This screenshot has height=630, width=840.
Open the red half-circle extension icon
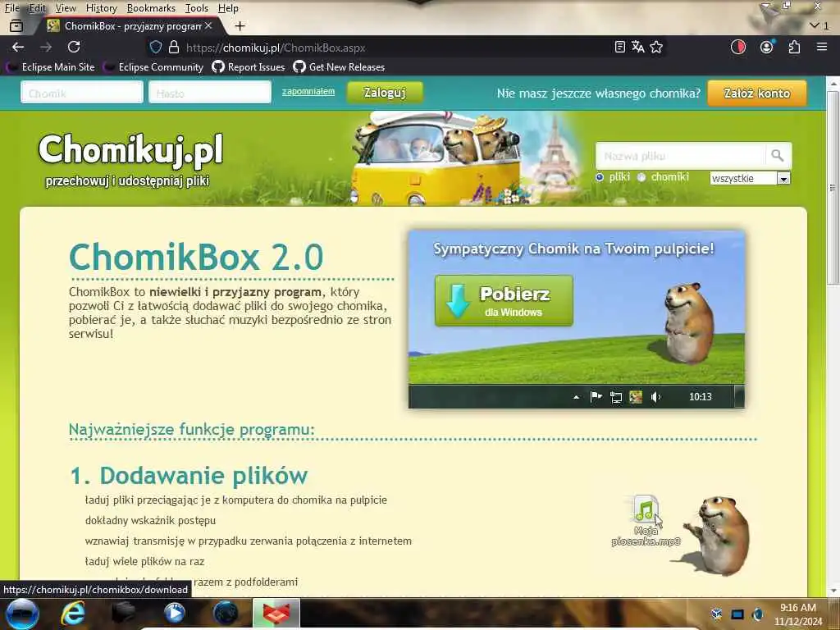[x=738, y=47]
